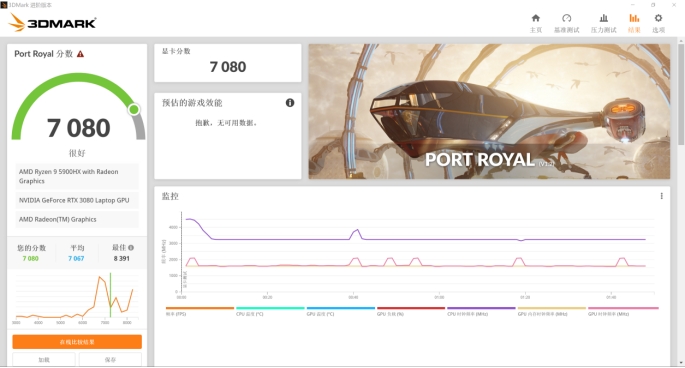Click the 监控 monitoring heading
Viewport: 685px width, 368px height.
pyautogui.click(x=170, y=196)
